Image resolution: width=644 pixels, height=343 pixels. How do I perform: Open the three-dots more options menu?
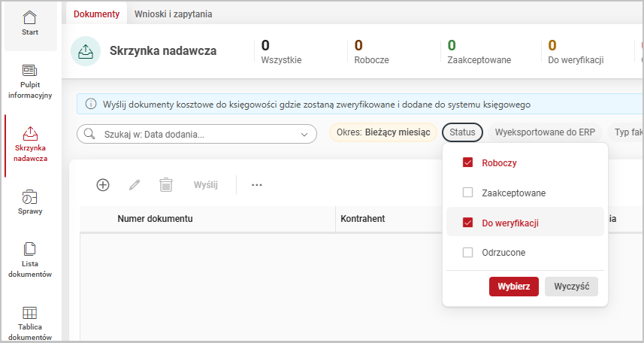tap(256, 184)
